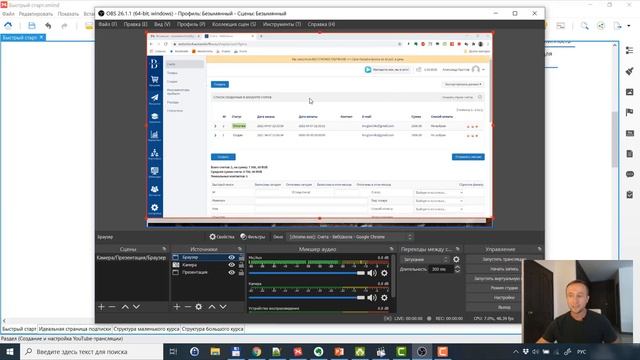The width and height of the screenshot is (640, 360).
Task: Move source up arrow
Action: pyautogui.click(x=212, y=307)
